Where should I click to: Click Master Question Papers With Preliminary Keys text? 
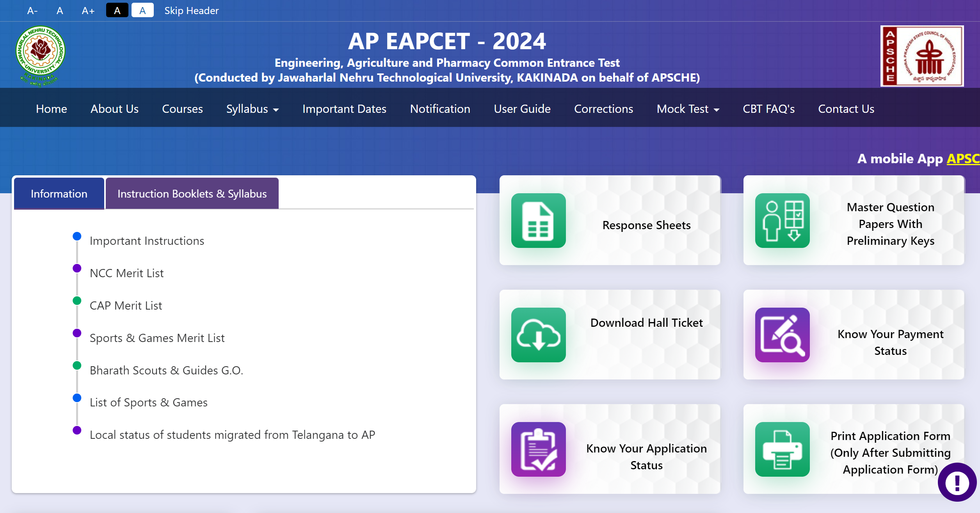click(891, 224)
